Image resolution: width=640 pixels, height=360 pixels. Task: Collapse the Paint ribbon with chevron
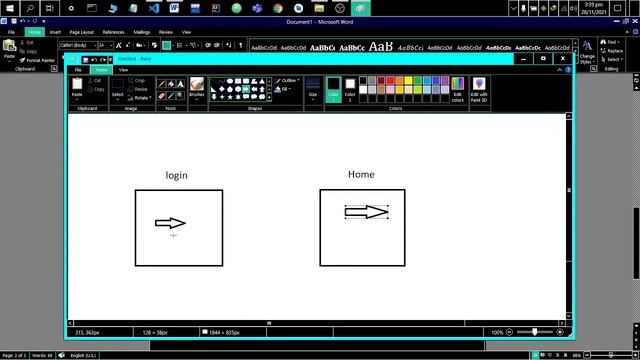pos(559,70)
